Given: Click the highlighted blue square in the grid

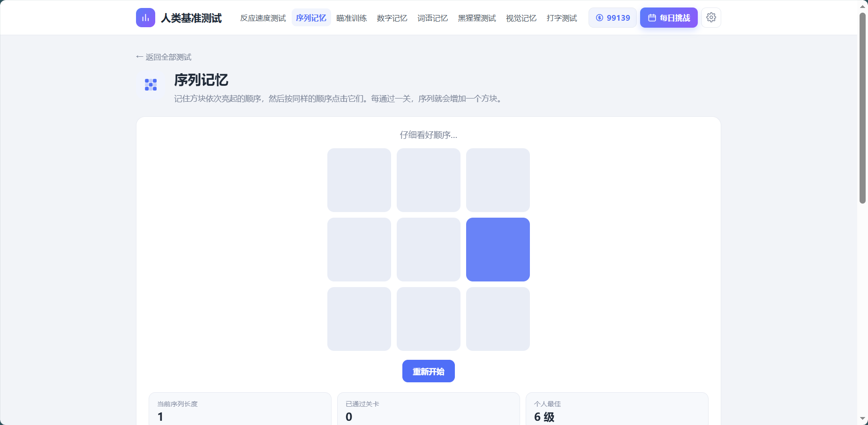Looking at the screenshot, I should [x=498, y=250].
